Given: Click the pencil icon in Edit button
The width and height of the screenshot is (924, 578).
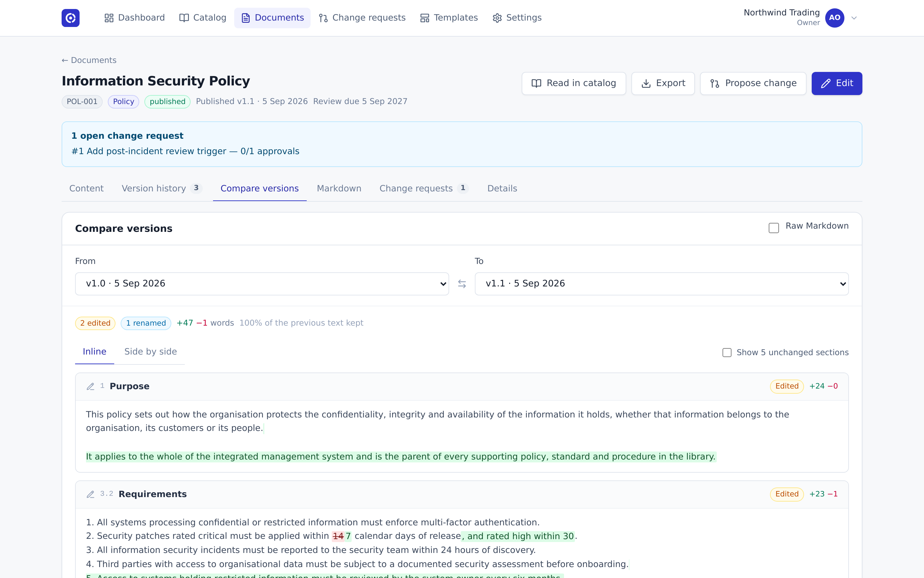Looking at the screenshot, I should (826, 83).
